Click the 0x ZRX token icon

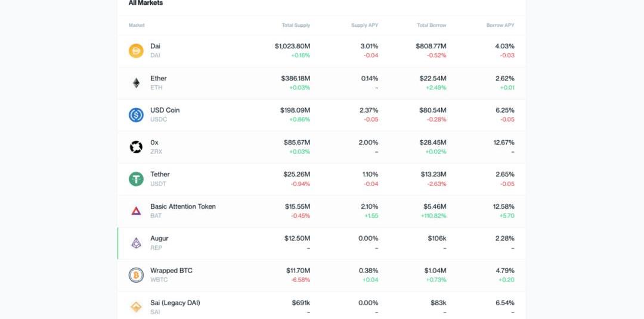pyautogui.click(x=136, y=147)
